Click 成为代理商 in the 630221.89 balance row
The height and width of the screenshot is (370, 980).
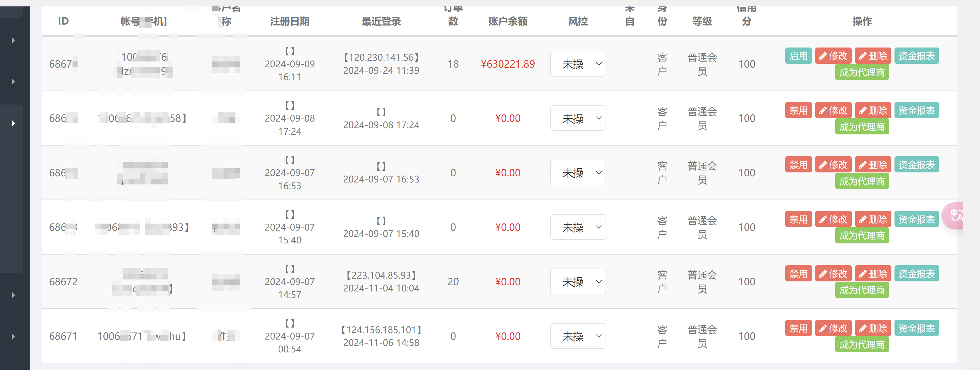(x=862, y=72)
